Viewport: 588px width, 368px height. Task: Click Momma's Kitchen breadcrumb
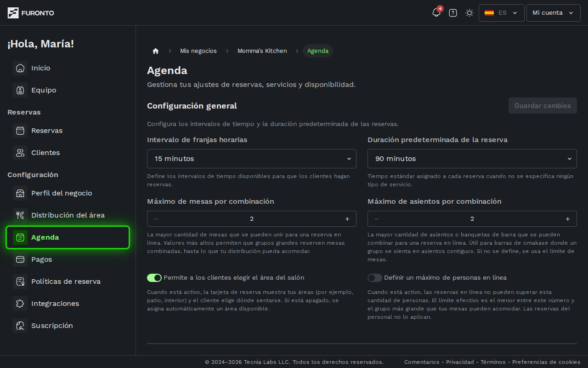tap(262, 51)
